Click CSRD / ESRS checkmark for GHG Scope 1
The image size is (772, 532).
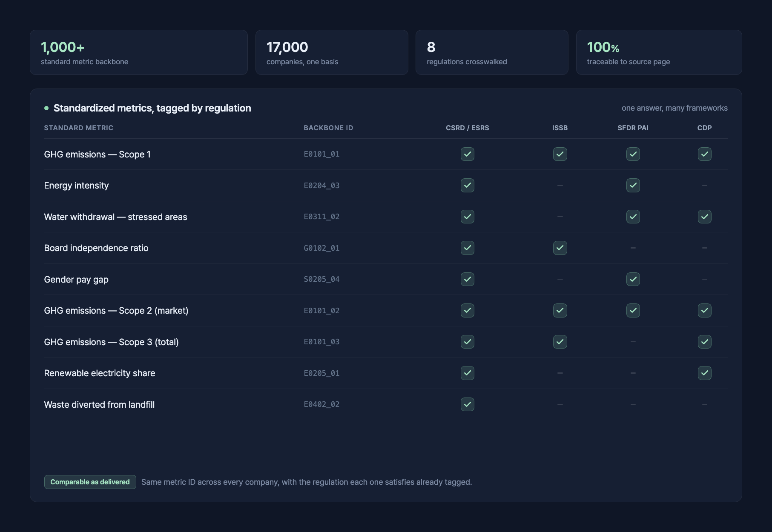point(468,154)
